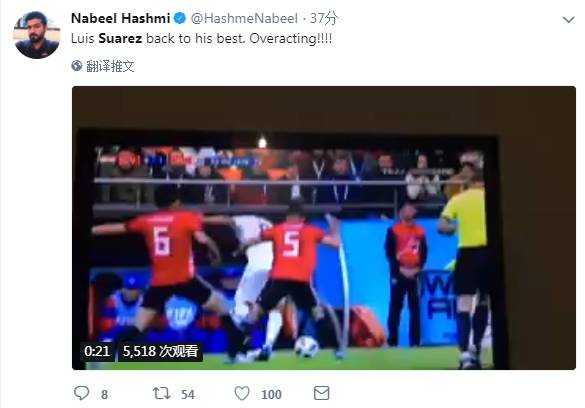Open the @HashmeNabeel handle link

tap(244, 18)
